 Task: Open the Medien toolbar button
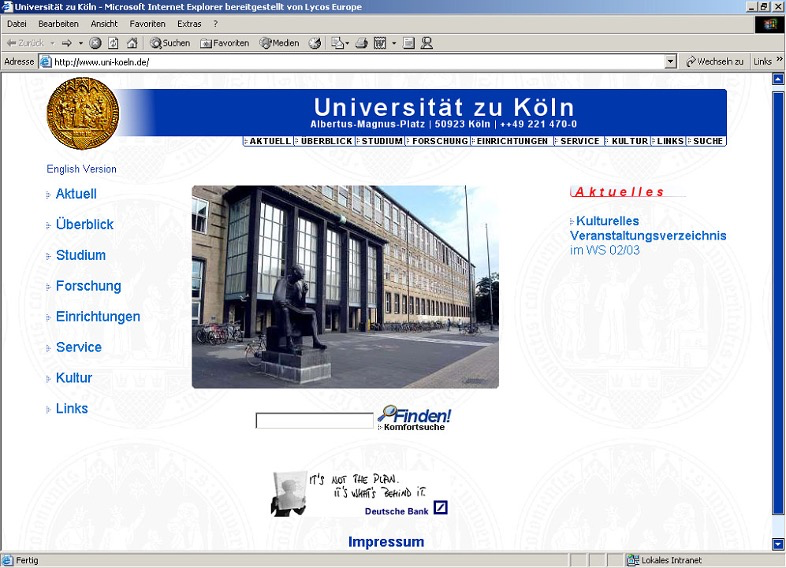point(279,43)
